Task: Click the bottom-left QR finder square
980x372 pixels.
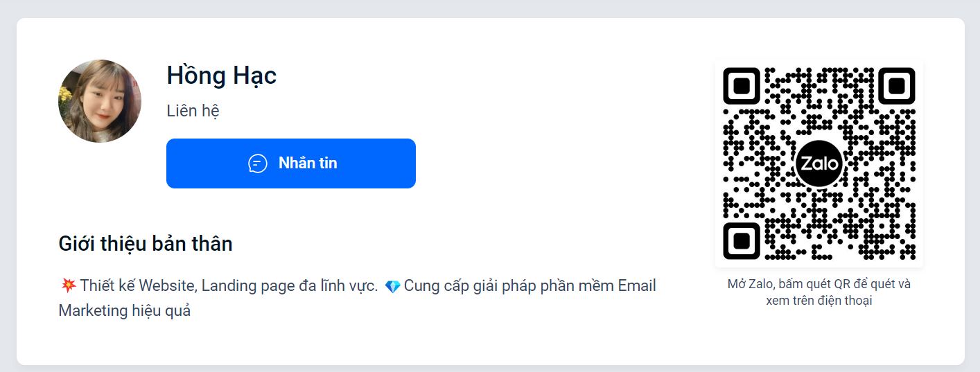Action: 742,240
